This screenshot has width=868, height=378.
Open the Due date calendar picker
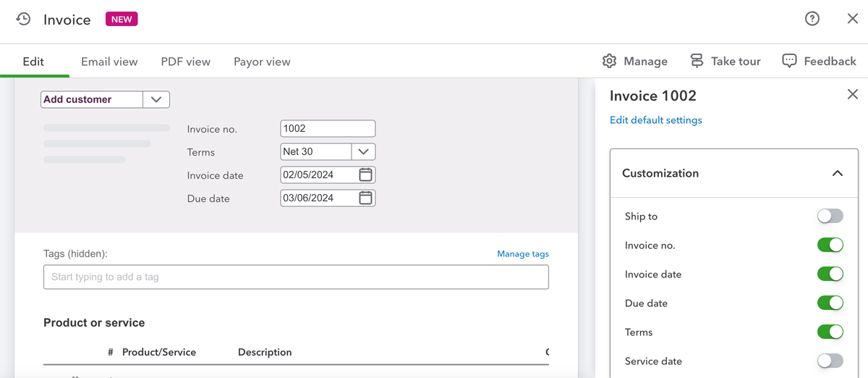coord(366,198)
